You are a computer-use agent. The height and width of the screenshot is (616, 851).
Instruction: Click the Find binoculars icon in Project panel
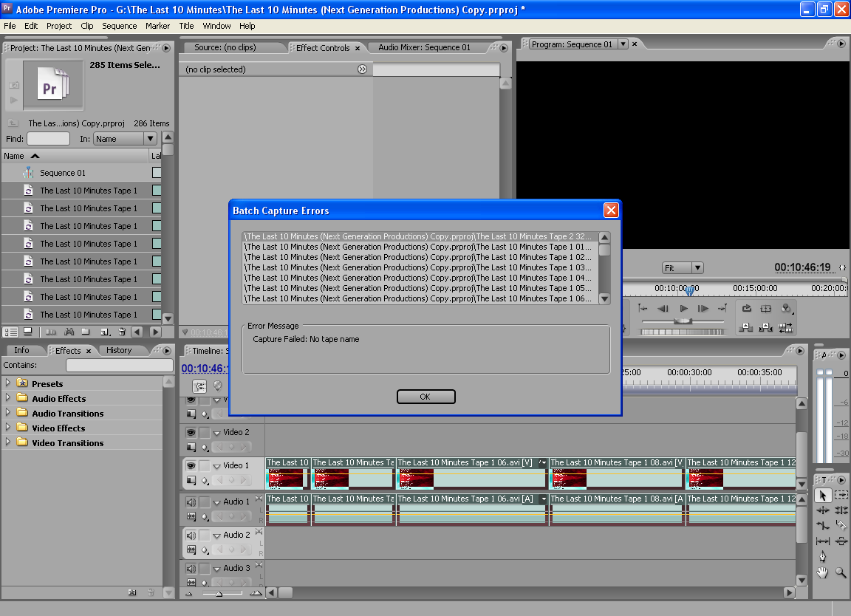69,332
